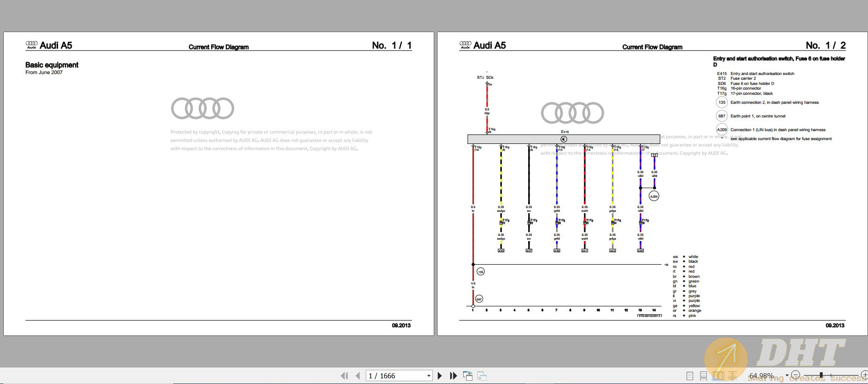The height and width of the screenshot is (384, 868).
Task: Jump to the last page
Action: pyautogui.click(x=454, y=376)
